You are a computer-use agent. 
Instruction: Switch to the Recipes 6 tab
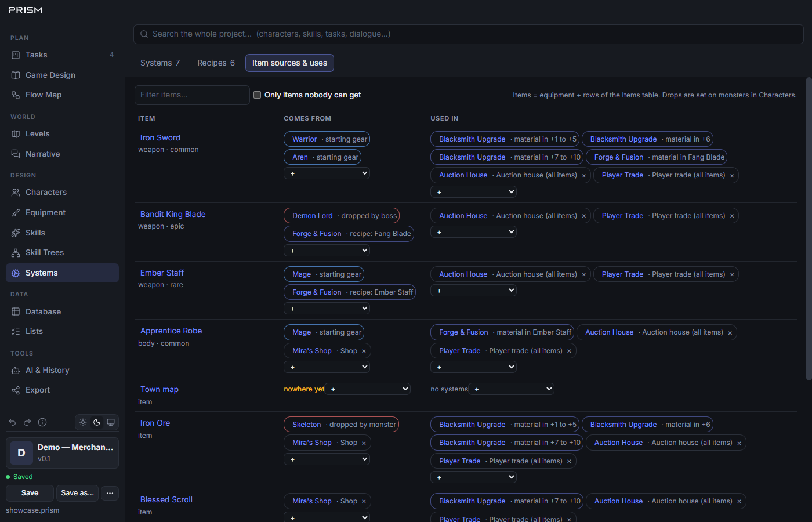216,63
